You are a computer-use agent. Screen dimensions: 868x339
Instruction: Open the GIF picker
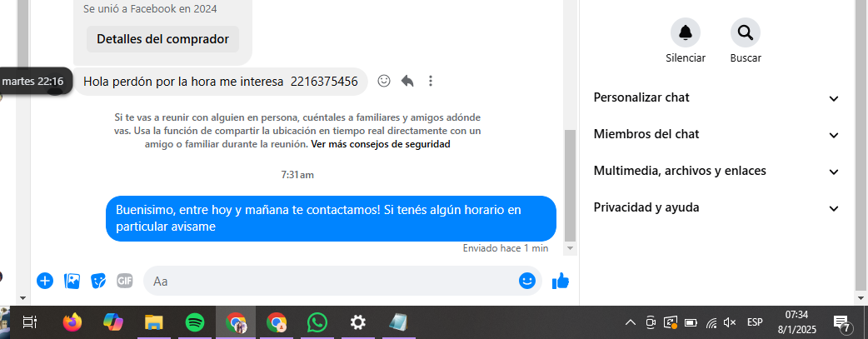point(125,281)
